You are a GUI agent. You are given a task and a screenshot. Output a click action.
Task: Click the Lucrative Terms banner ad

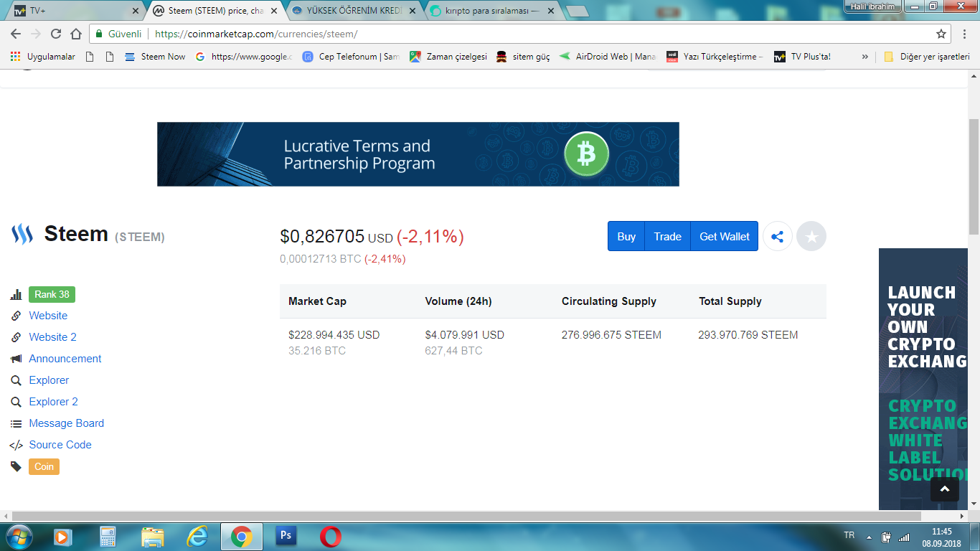click(x=418, y=154)
